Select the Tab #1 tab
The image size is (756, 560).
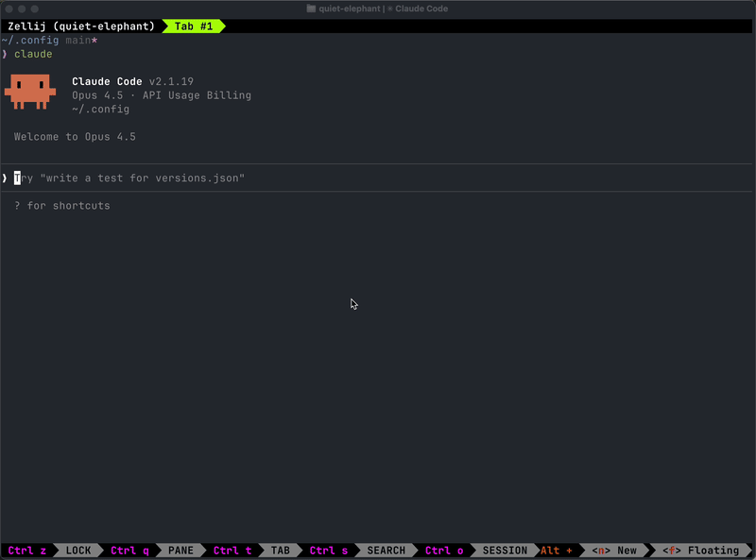click(x=194, y=26)
